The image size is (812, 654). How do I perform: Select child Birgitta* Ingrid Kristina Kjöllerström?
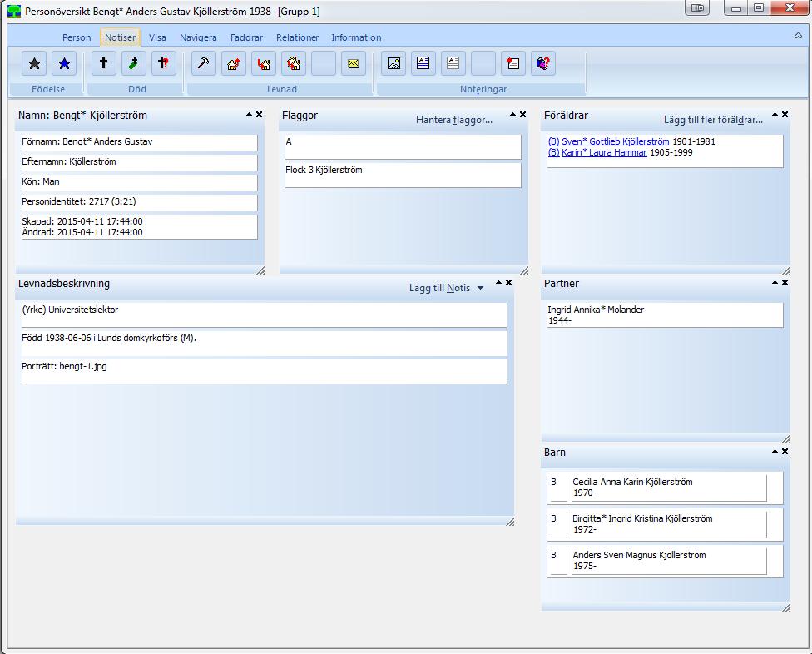coord(667,524)
